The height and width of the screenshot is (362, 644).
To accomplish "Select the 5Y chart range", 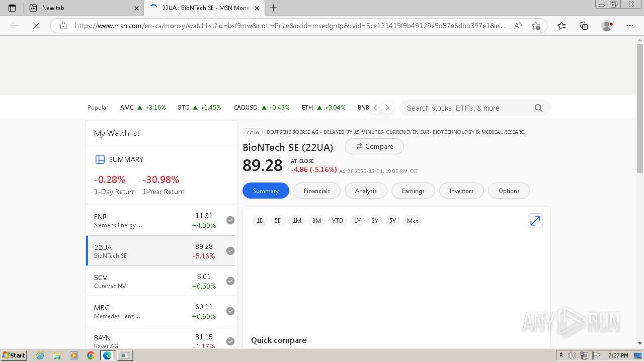I will 392,221.
